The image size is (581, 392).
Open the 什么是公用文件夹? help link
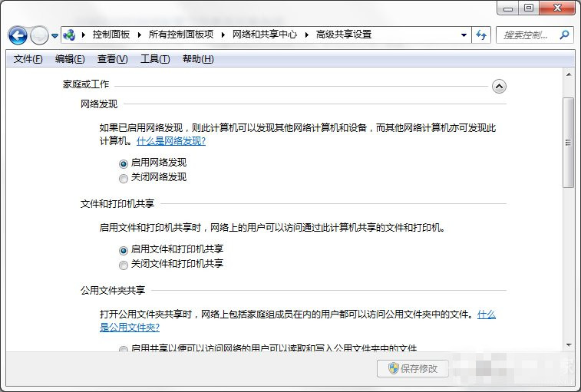point(129,328)
